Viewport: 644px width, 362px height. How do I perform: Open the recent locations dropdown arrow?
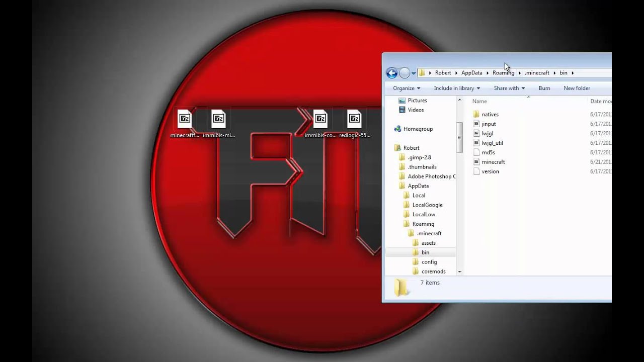414,73
